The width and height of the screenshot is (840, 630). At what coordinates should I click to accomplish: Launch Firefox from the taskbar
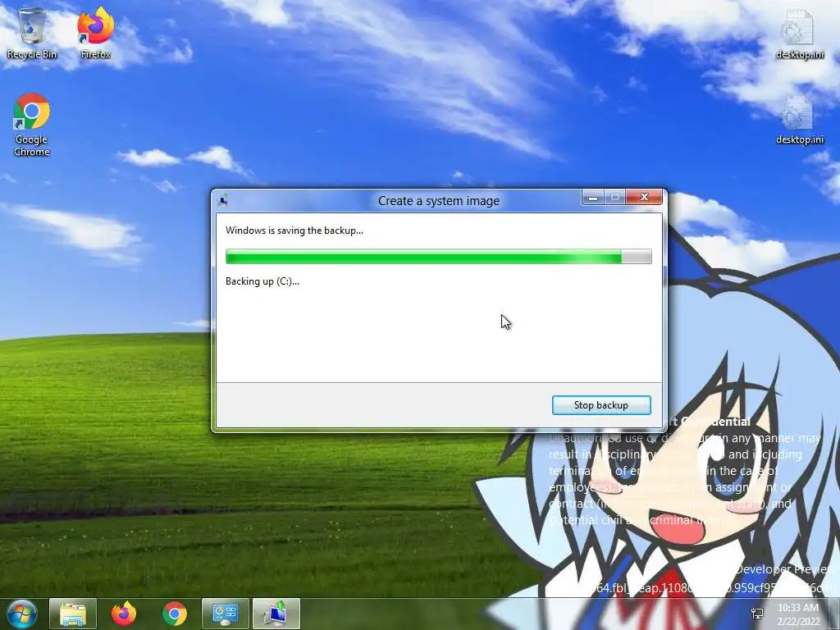[124, 614]
